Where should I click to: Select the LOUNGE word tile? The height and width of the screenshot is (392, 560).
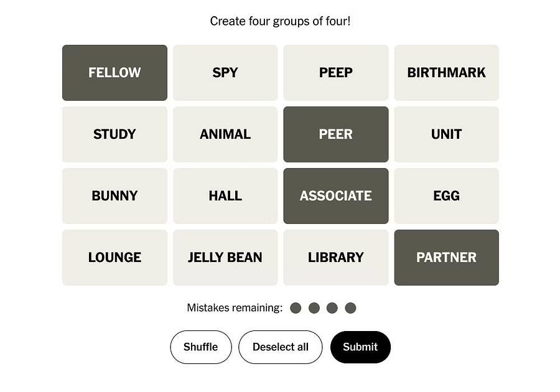[x=114, y=258]
